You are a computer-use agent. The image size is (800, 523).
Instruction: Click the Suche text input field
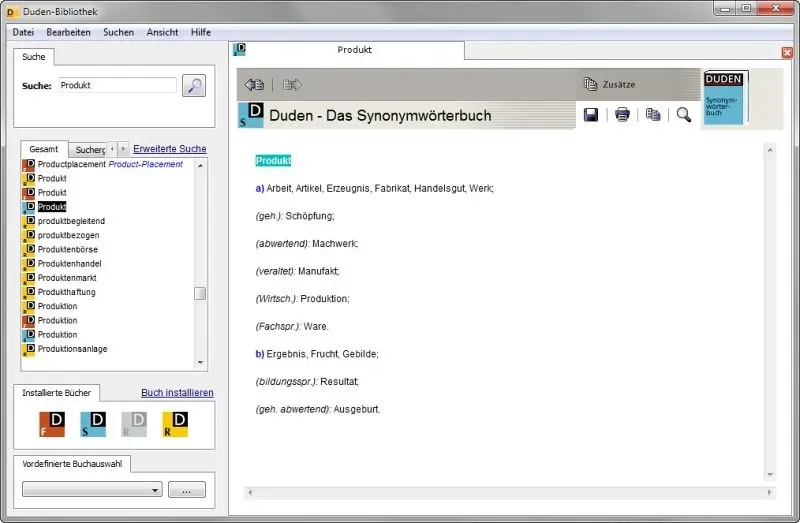117,85
